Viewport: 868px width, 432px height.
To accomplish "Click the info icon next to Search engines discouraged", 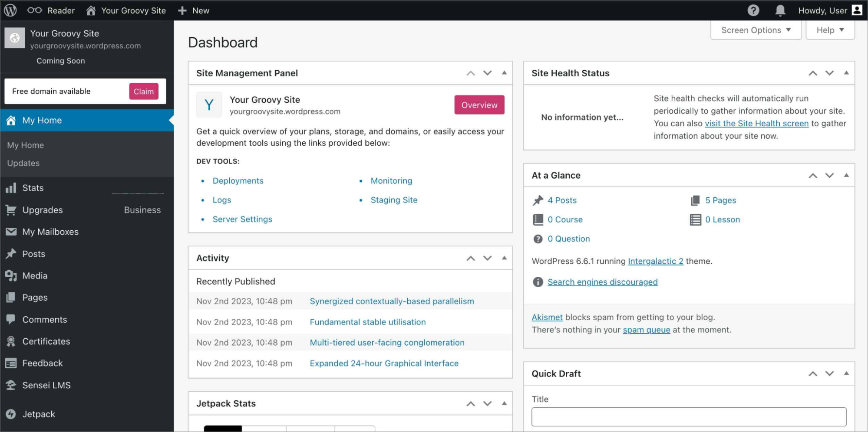I will click(x=538, y=282).
